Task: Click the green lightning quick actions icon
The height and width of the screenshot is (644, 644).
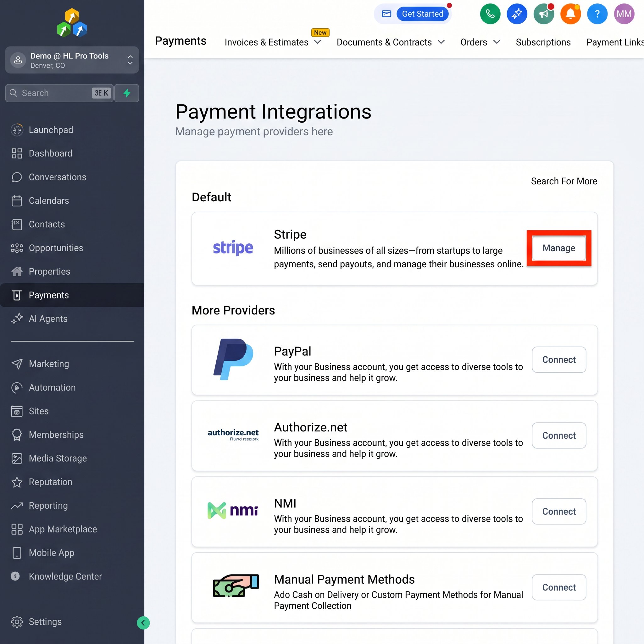Action: pyautogui.click(x=127, y=93)
